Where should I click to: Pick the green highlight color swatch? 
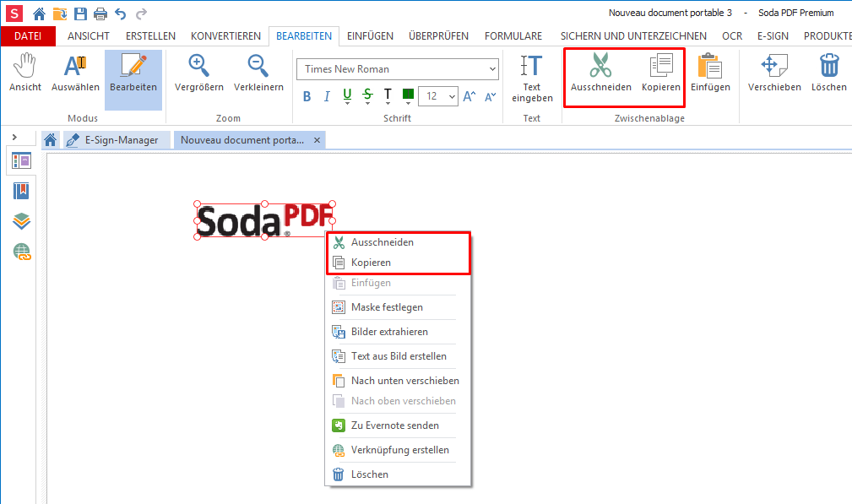click(x=408, y=95)
